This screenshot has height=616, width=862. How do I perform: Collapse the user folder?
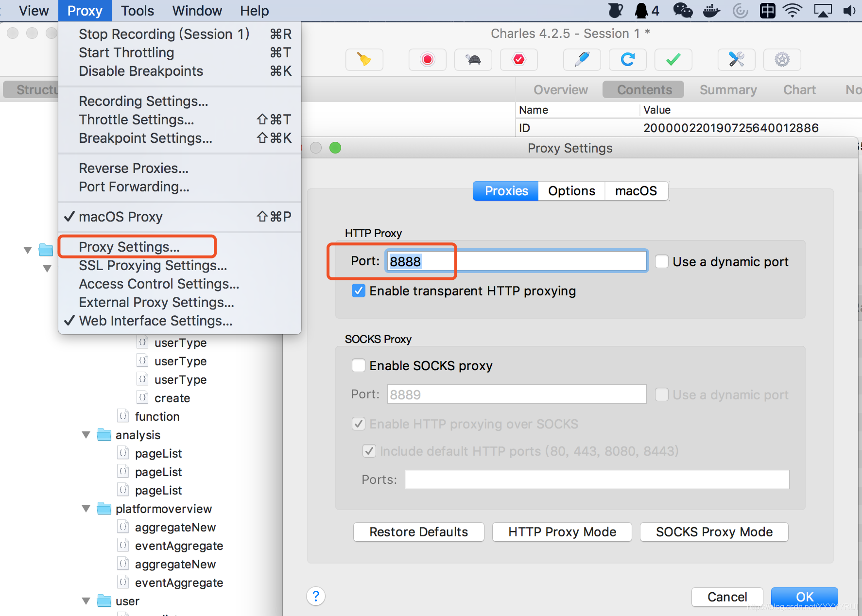click(86, 601)
